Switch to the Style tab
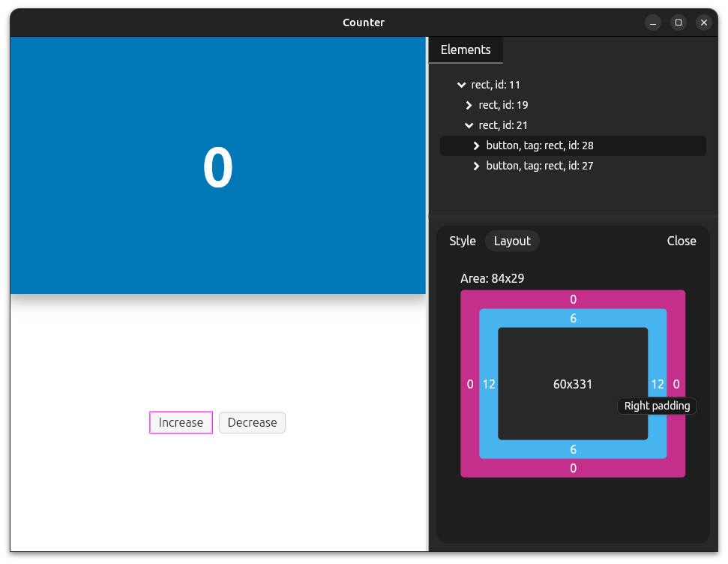 (462, 241)
